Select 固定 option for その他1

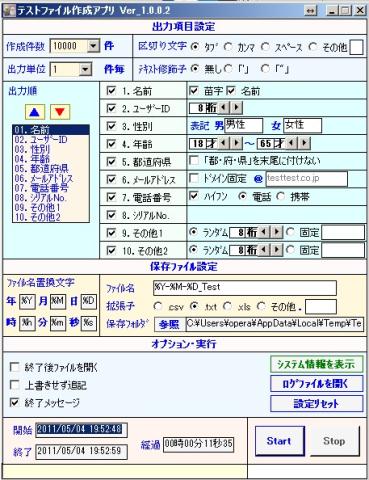tap(290, 232)
